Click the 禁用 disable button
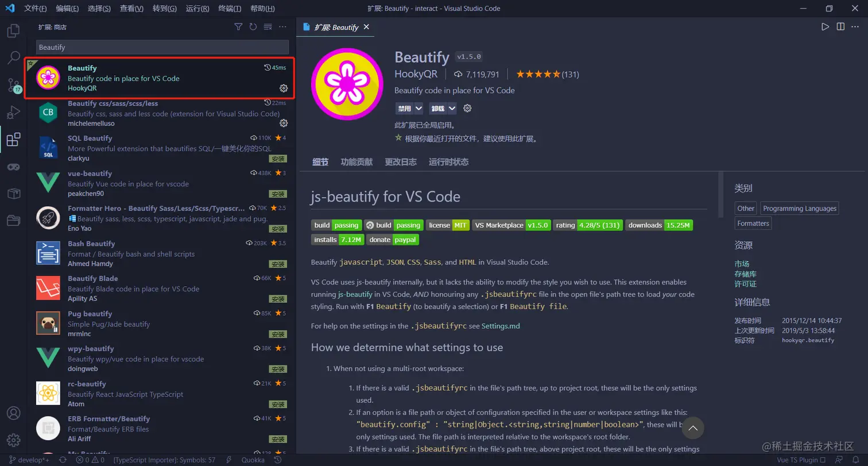 click(404, 108)
